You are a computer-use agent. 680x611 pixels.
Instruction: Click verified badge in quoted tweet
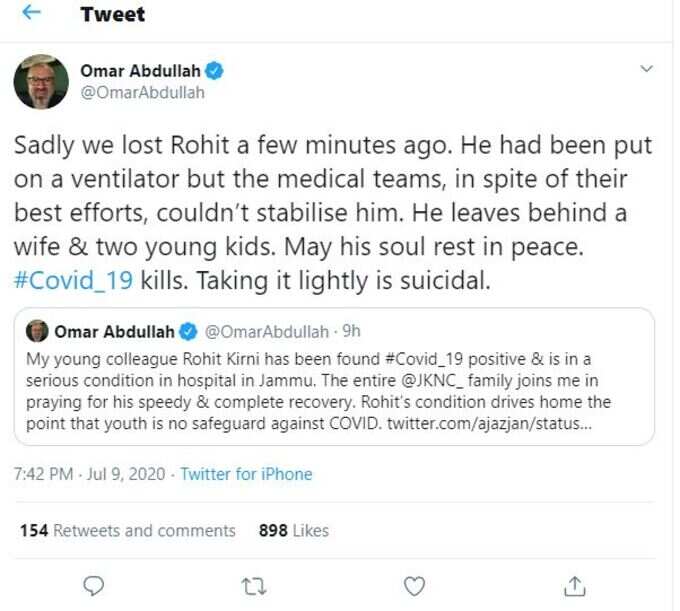click(x=188, y=332)
